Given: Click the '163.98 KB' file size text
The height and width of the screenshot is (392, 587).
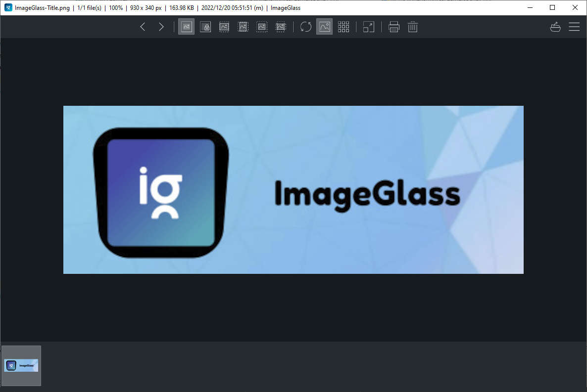Looking at the screenshot, I should pos(182,8).
